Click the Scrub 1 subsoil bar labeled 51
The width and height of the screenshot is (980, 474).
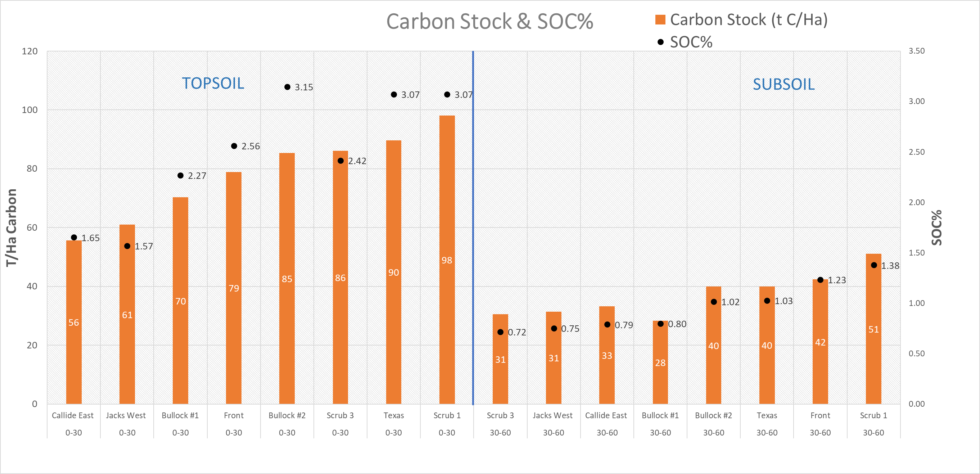tap(873, 329)
